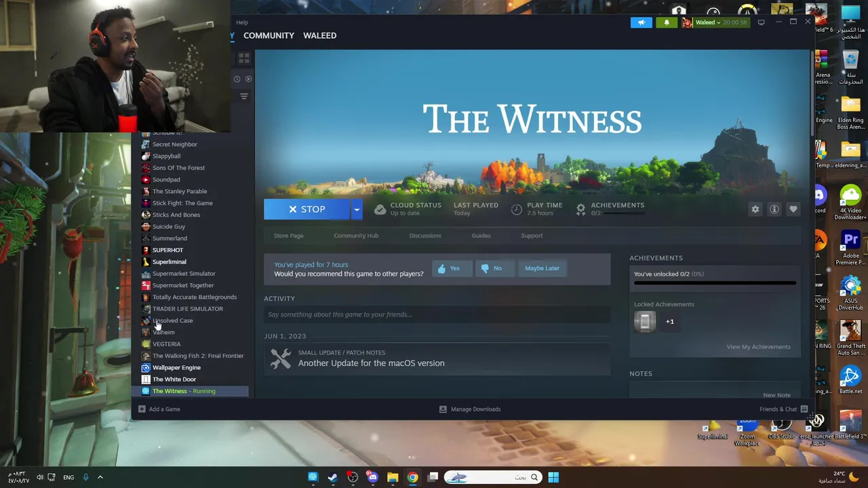868x488 pixels.
Task: Click the achievements gear icon in stats bar
Action: 580,209
